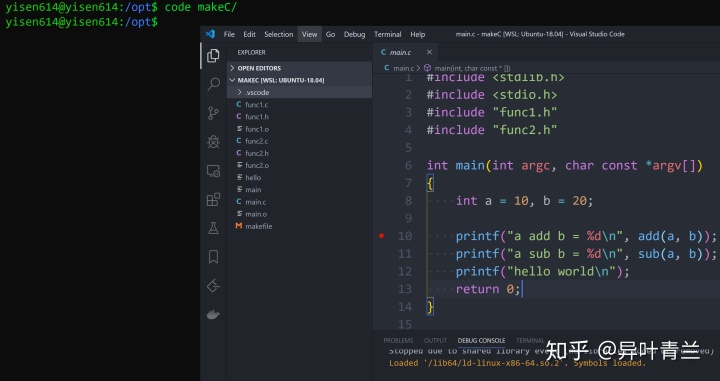720x381 pixels.
Task: Open the Terminal menu
Action: point(387,34)
